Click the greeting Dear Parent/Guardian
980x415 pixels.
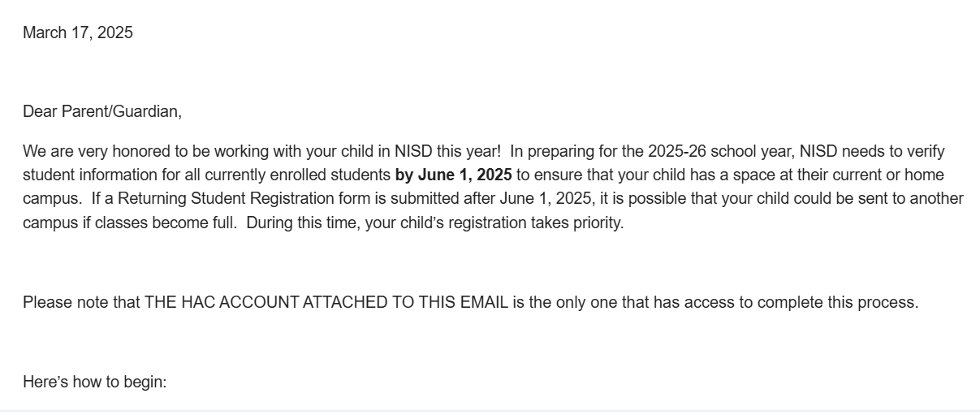click(102, 112)
